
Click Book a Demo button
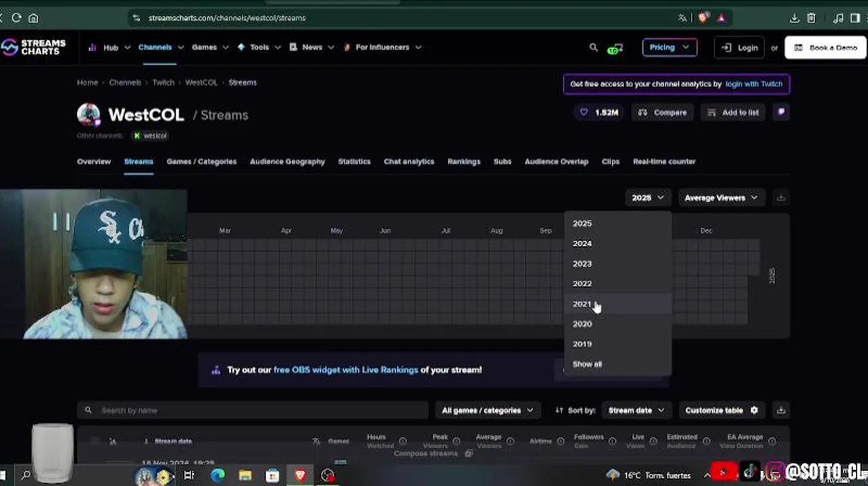[825, 47]
